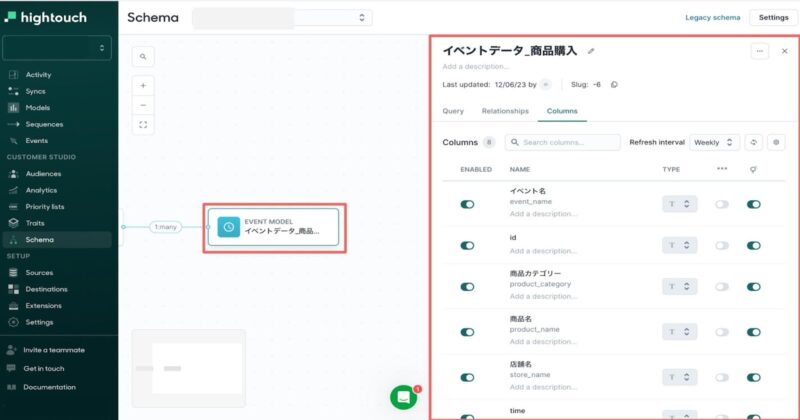Click the Schema sidebar icon

point(13,239)
